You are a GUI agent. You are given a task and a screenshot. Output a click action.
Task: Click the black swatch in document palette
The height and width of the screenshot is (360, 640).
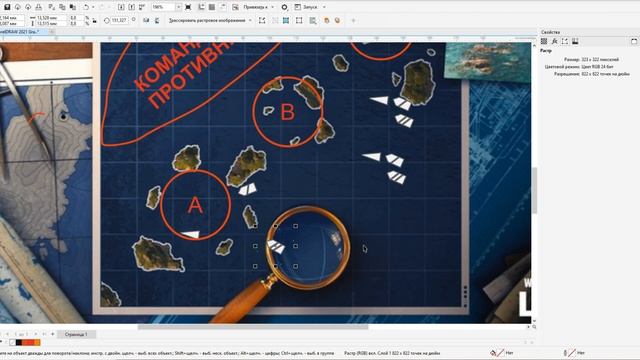pos(19,342)
